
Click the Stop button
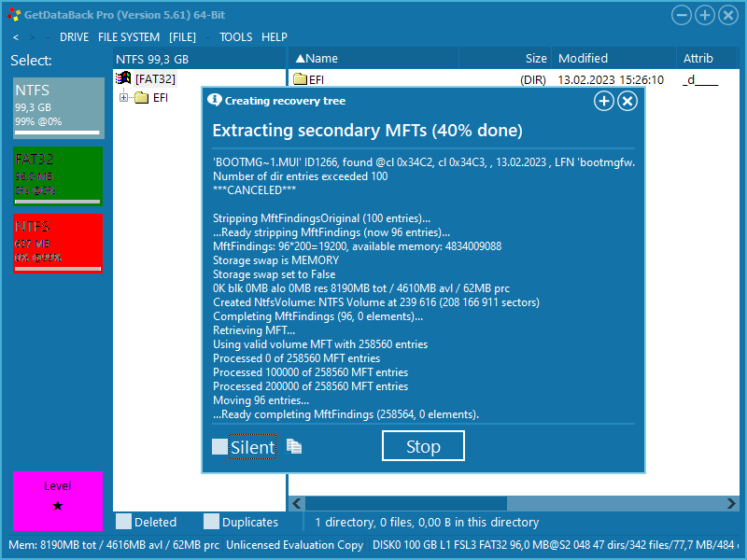423,446
